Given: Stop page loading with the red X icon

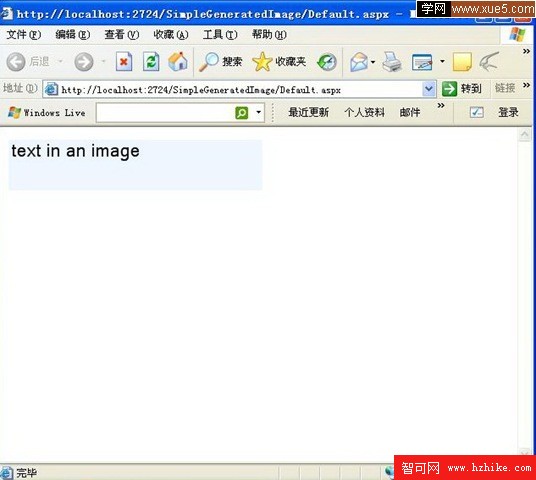Looking at the screenshot, I should pyautogui.click(x=124, y=62).
